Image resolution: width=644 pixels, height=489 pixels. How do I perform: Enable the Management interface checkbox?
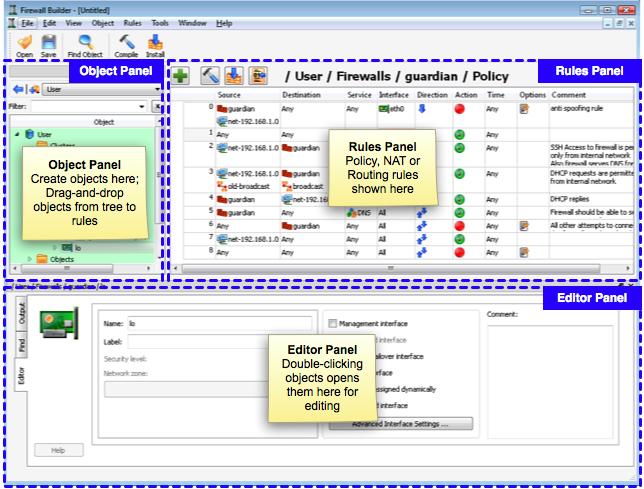point(333,324)
